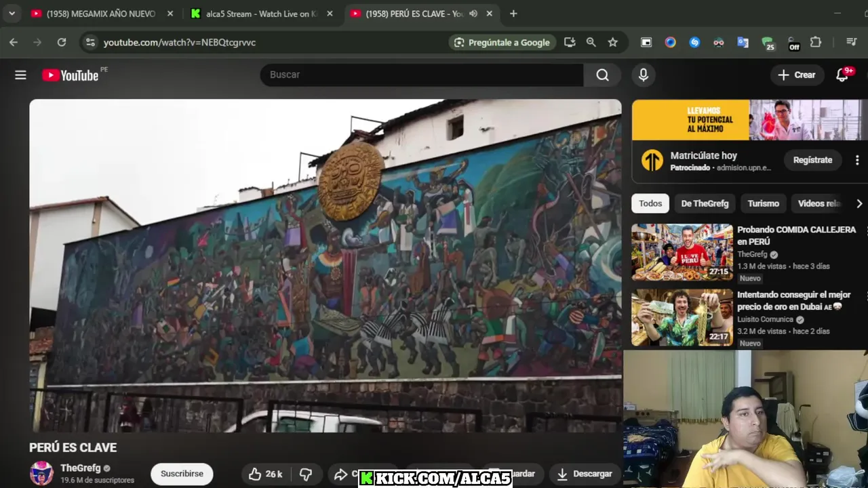Open the extension with the 25 badge
868x488 pixels.
click(x=768, y=43)
